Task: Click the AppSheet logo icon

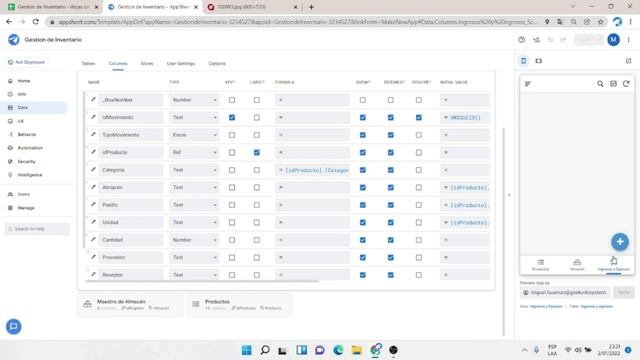Action: tap(13, 40)
